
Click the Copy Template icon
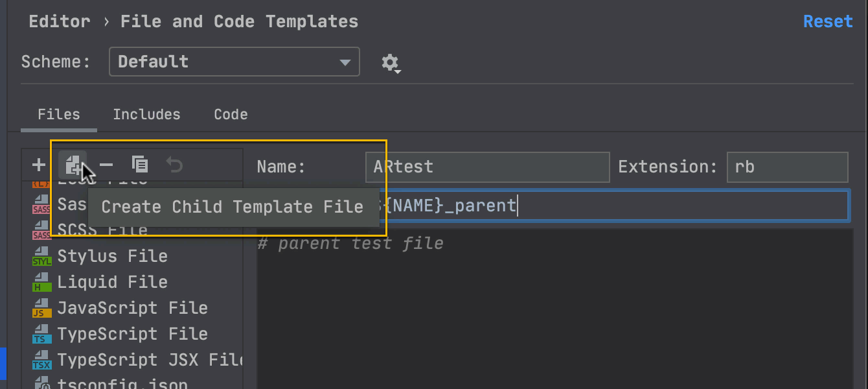140,165
